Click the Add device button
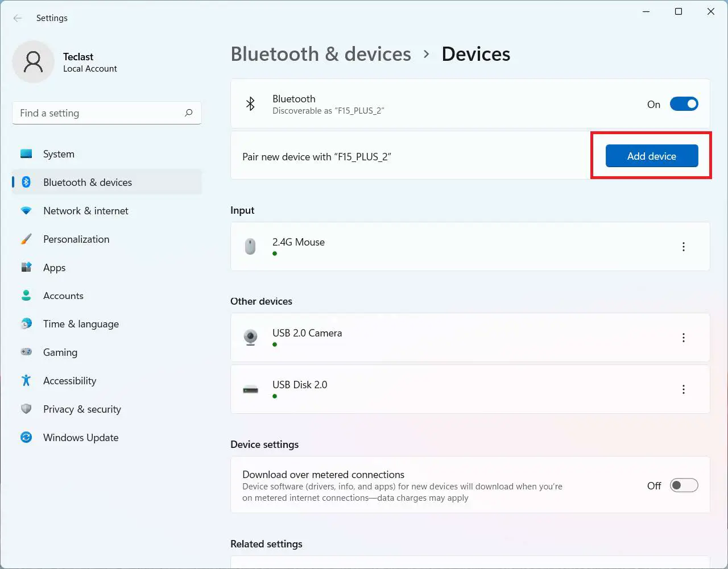This screenshot has height=569, width=728. [651, 156]
